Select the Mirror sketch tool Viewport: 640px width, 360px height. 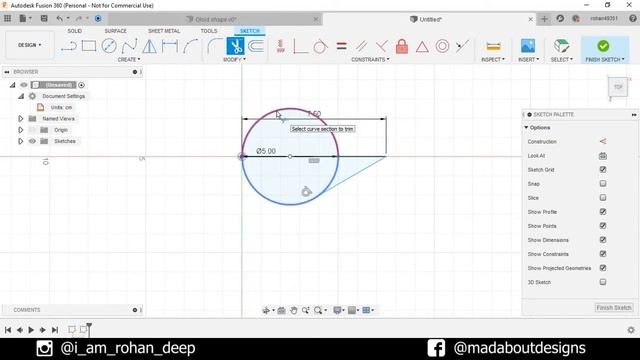coord(149,46)
